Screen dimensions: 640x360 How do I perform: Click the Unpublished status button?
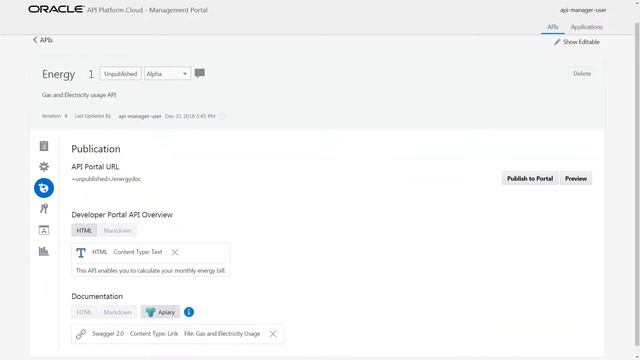click(120, 73)
